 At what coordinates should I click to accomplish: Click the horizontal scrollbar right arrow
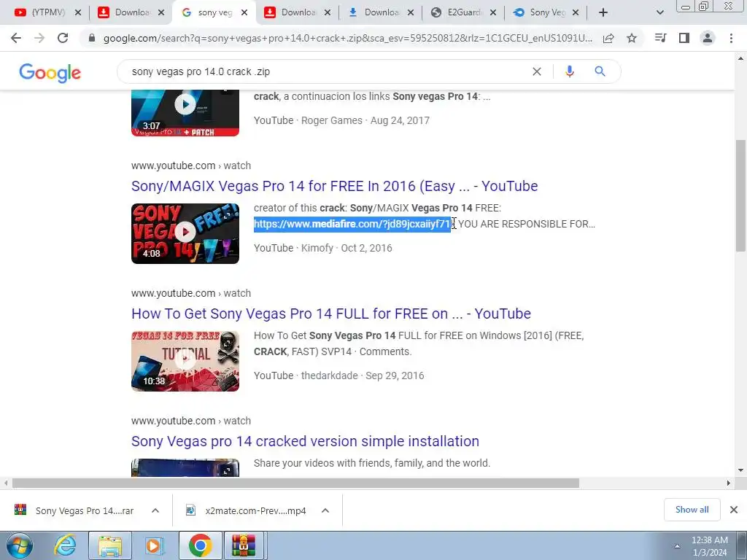click(x=729, y=483)
